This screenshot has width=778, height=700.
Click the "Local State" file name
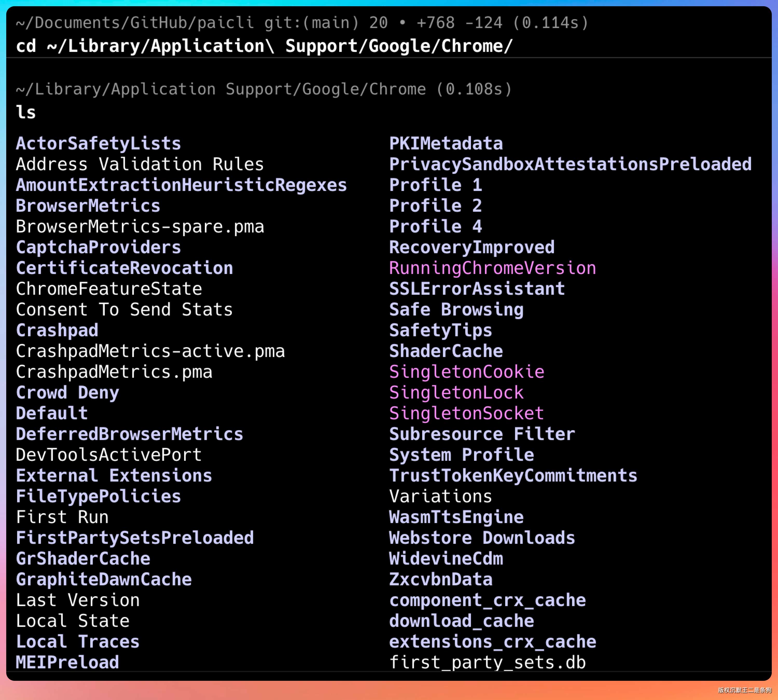(x=73, y=621)
